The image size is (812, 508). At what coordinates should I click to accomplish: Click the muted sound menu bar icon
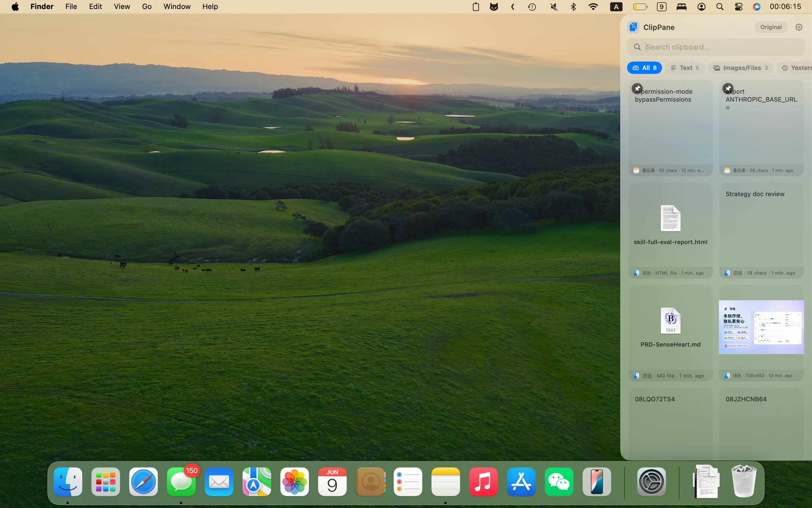click(554, 7)
